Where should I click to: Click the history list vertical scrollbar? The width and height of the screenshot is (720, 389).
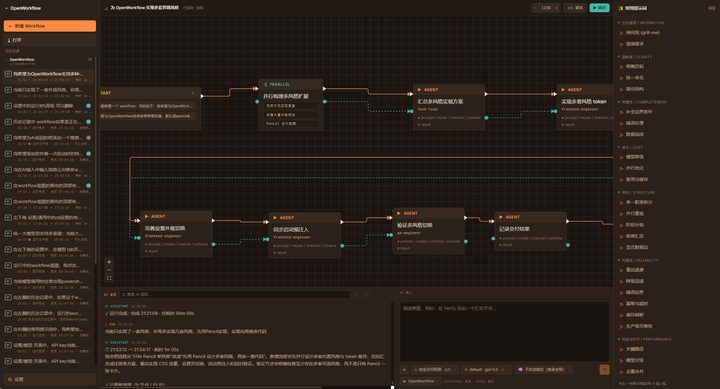pyautogui.click(x=96, y=161)
